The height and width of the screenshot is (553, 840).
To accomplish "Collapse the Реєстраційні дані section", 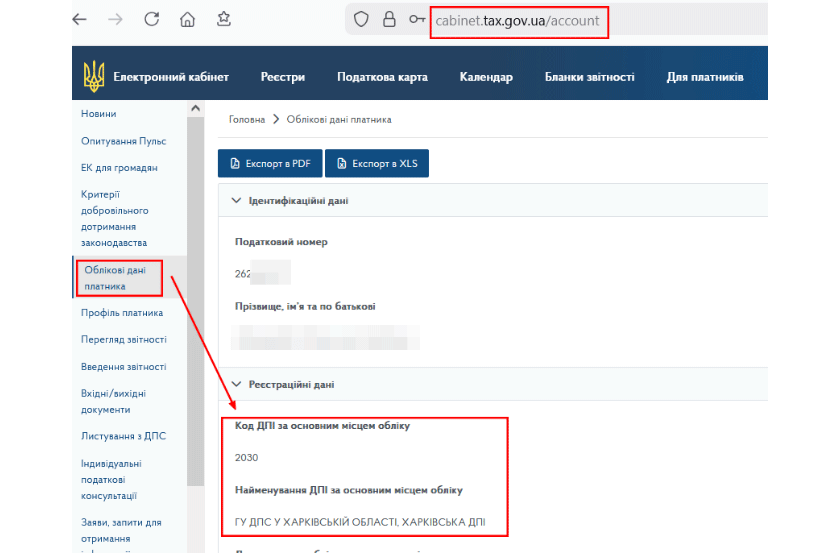I will coord(237,384).
